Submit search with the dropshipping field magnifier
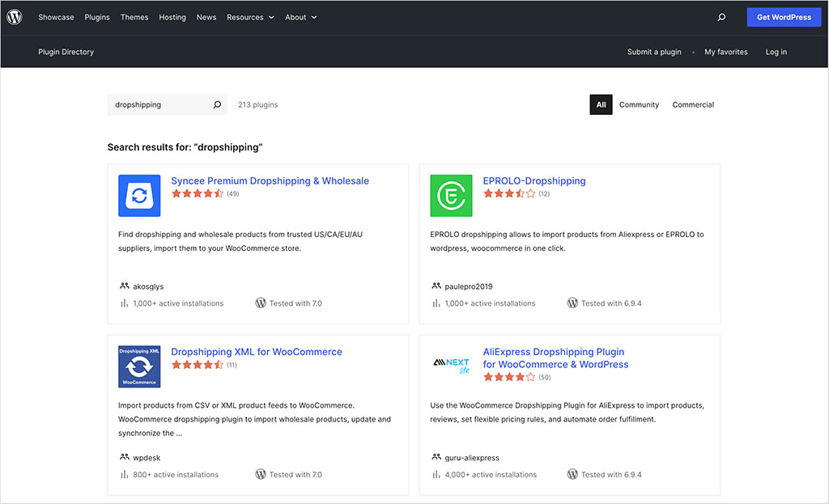The image size is (829, 504). 217,104
